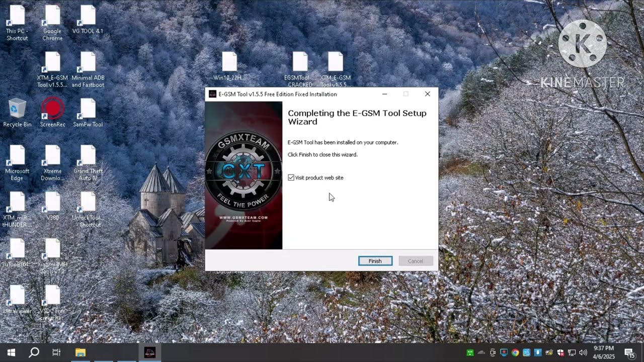Open the volume speaker tray icon

click(583, 352)
